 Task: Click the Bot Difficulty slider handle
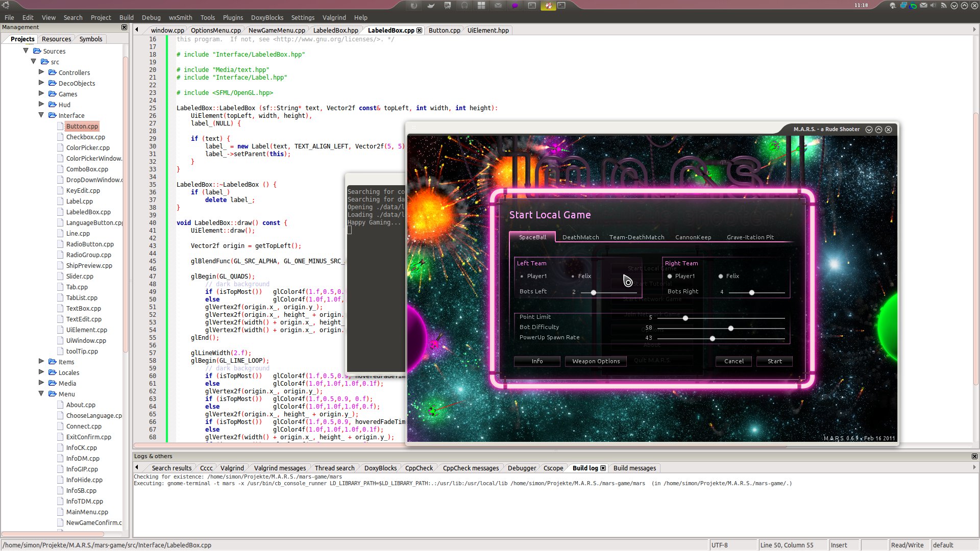731,329
